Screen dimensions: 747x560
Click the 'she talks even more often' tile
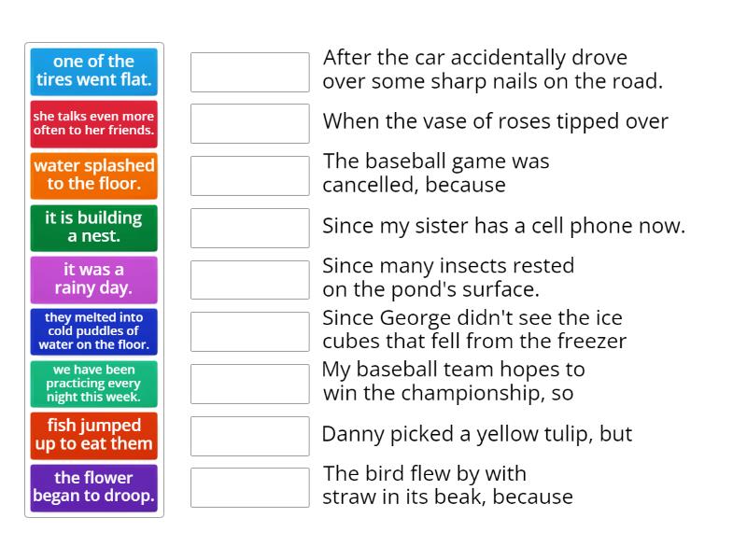coord(93,123)
